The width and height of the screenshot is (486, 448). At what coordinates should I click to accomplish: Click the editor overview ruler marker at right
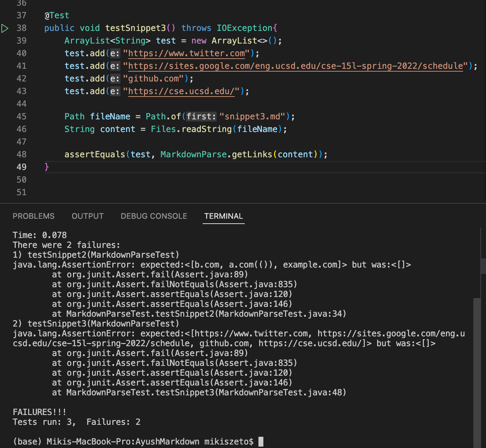click(483, 266)
